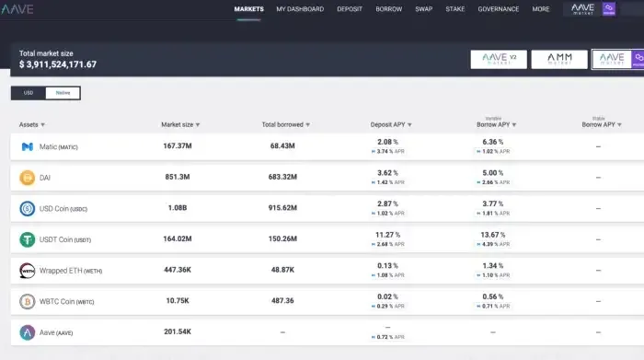Open the Stake page link
This screenshot has height=360, width=644.
(x=455, y=9)
